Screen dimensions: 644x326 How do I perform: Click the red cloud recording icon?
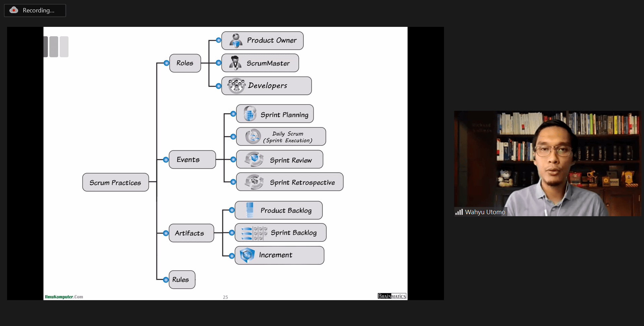tap(14, 10)
